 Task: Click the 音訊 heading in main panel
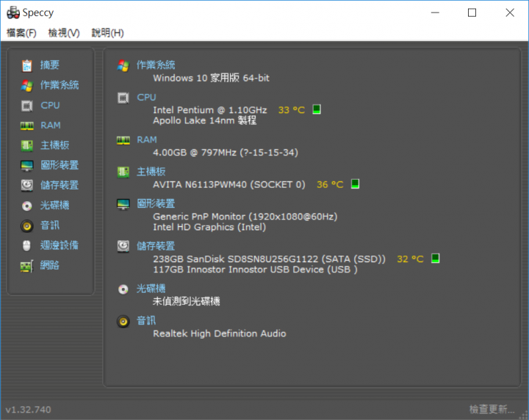(x=146, y=321)
